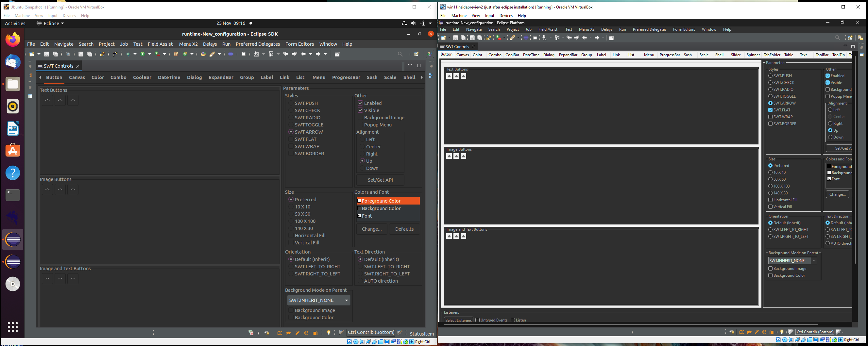Click the Save icon in the toolbar
Screen dimensions: 868x346
pos(47,54)
